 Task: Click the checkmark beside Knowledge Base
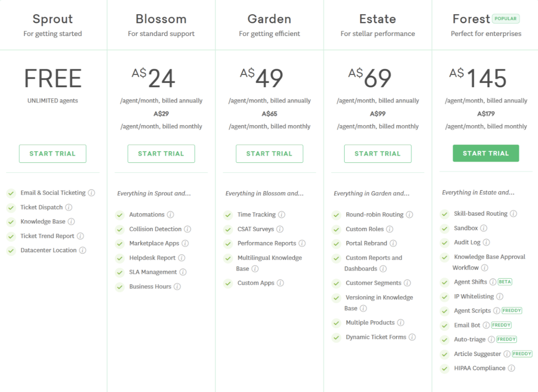tap(11, 222)
